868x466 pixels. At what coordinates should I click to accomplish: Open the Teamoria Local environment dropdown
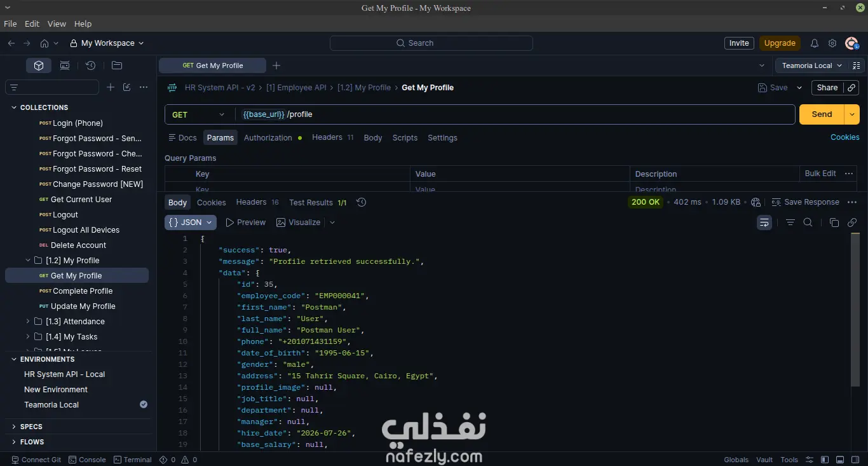(x=812, y=65)
